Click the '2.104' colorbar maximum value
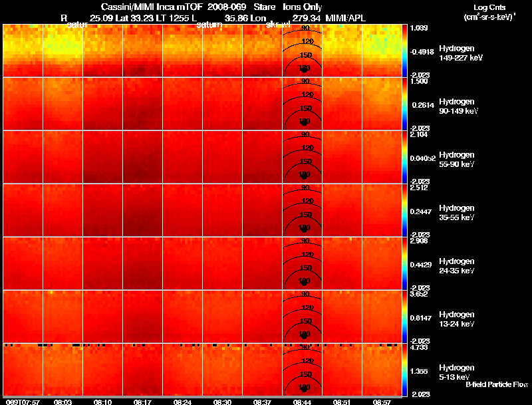This screenshot has height=405, width=532. (x=419, y=134)
